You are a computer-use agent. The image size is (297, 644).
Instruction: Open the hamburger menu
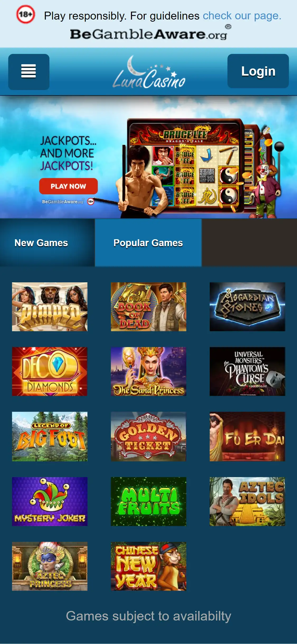pos(29,72)
